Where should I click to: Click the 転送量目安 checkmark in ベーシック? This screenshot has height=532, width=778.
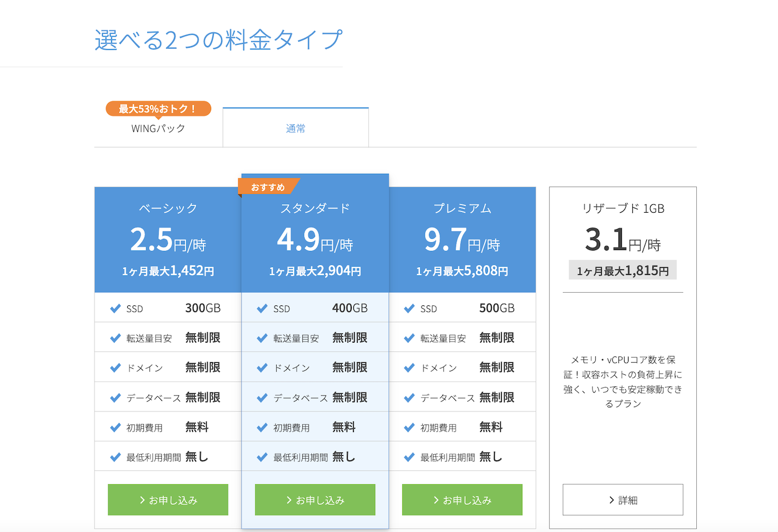point(115,338)
